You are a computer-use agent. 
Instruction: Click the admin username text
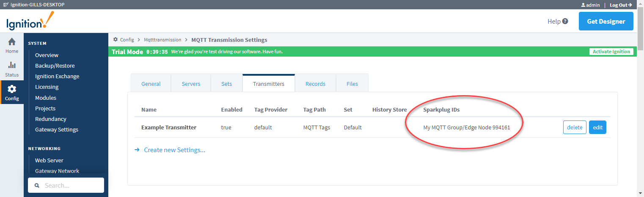click(x=593, y=5)
